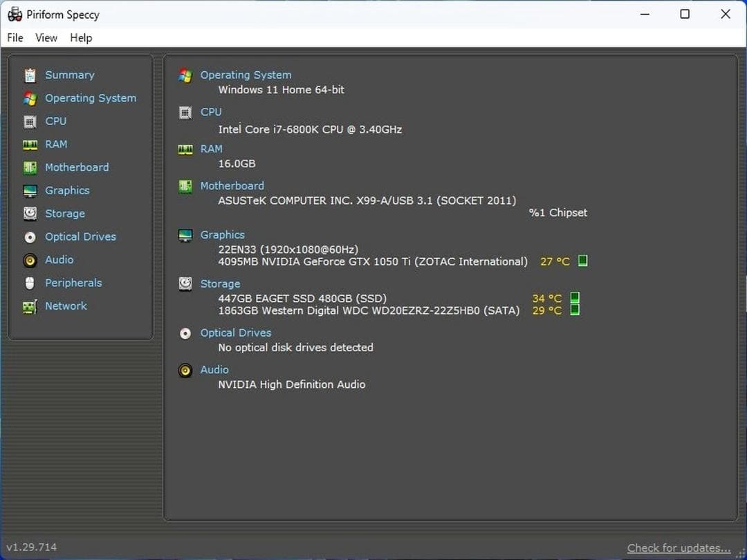The width and height of the screenshot is (747, 560).
Task: Click the CPU icon in the main panel
Action: point(185,113)
